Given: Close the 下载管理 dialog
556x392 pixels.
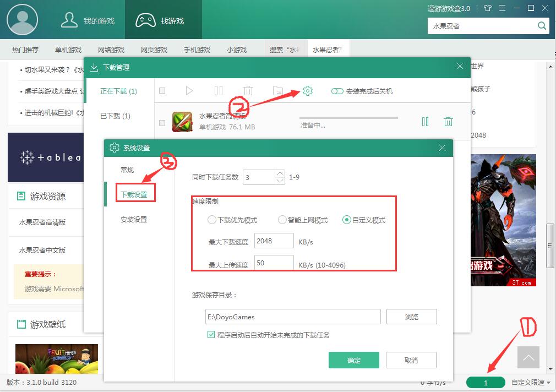Looking at the screenshot, I should point(460,66).
